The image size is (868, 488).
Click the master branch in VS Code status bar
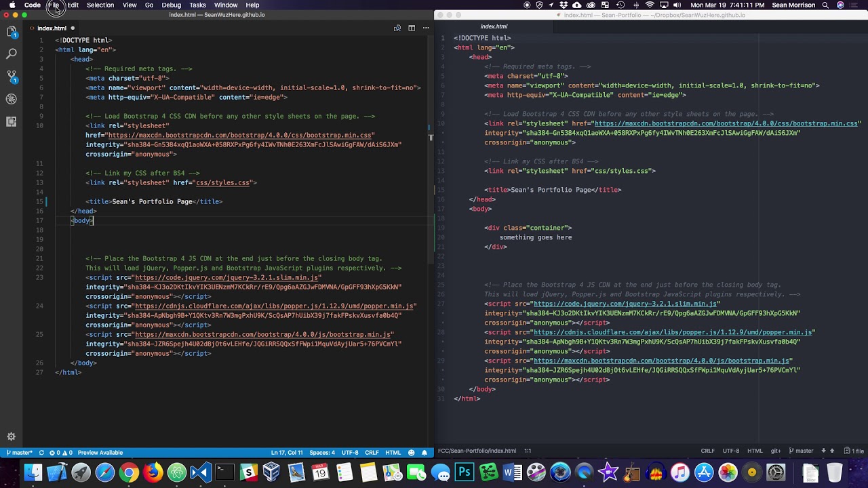pyautogui.click(x=19, y=453)
